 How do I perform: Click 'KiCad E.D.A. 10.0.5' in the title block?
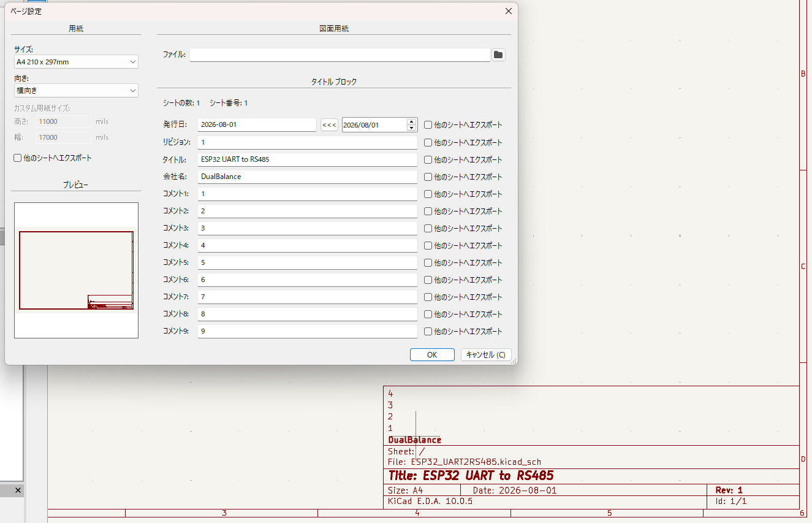(x=430, y=501)
